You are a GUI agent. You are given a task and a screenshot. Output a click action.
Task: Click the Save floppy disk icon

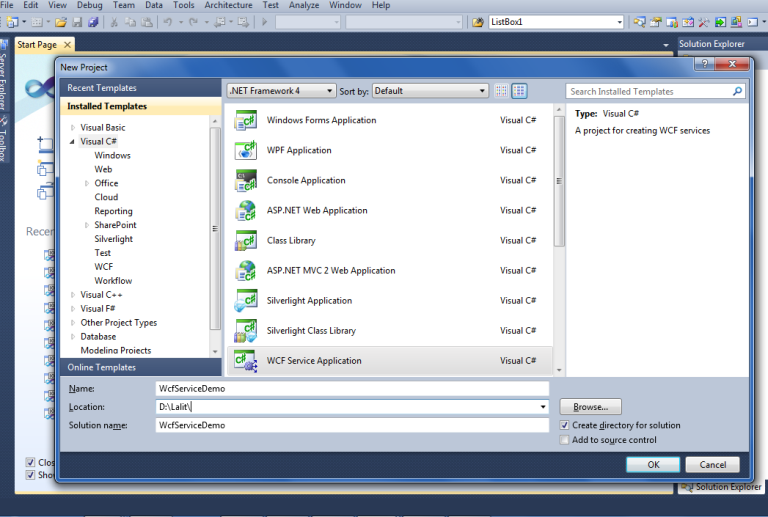point(77,22)
